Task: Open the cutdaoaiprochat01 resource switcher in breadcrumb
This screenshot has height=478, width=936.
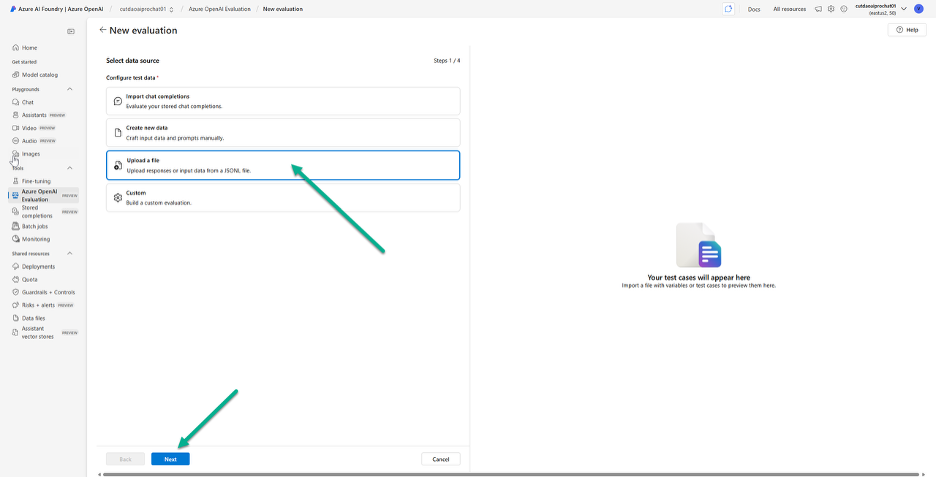Action: coord(146,9)
